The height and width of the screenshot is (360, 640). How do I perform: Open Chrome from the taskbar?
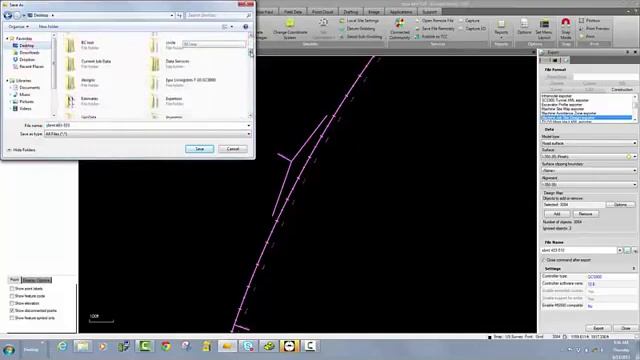166,347
